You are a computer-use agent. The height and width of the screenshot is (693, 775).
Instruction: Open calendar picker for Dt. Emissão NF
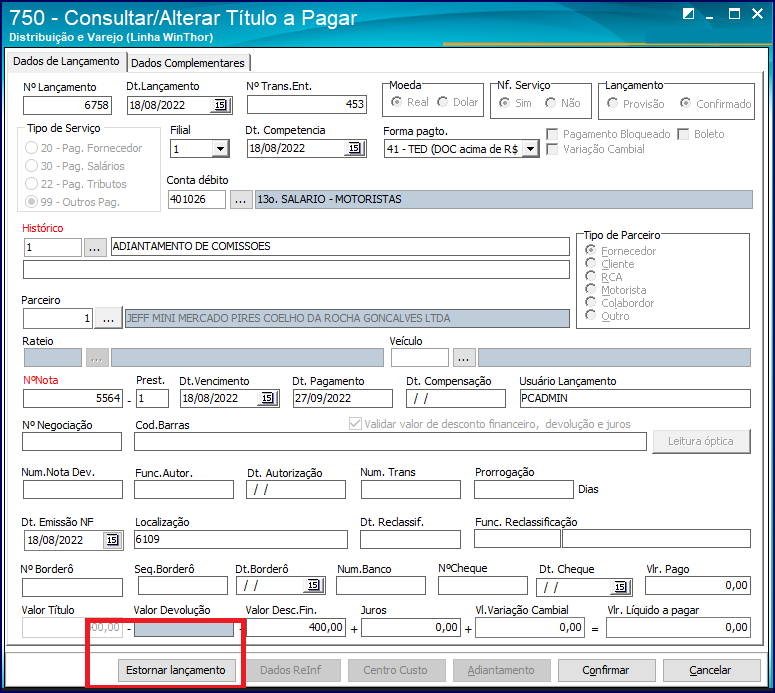coord(113,540)
